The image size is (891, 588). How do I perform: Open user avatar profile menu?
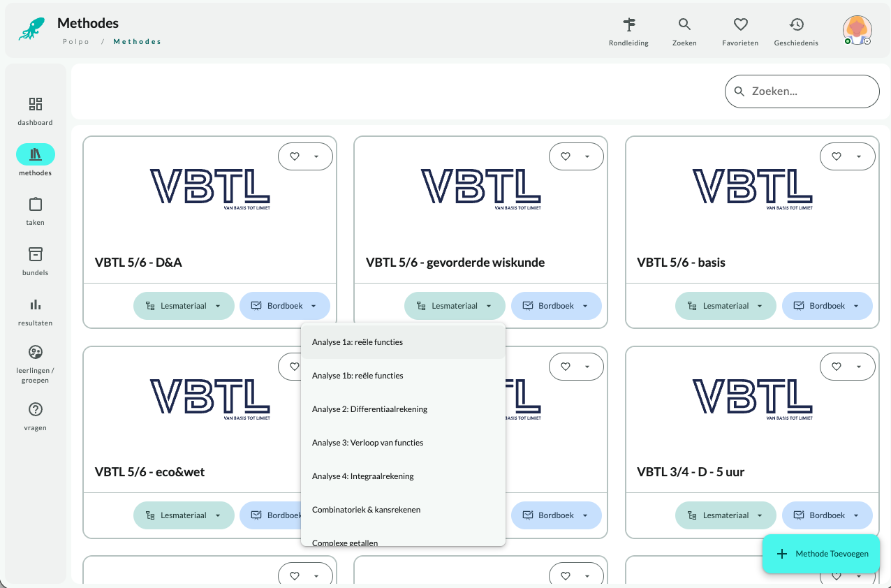[857, 30]
